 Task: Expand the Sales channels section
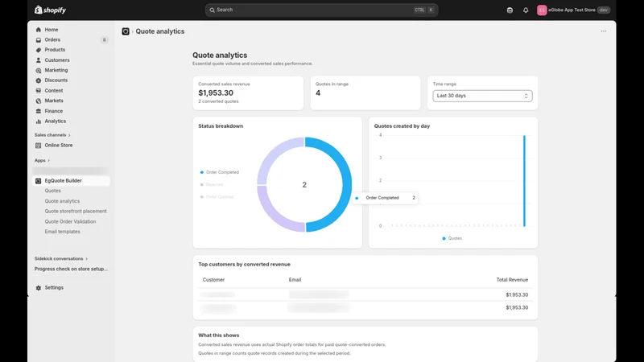pyautogui.click(x=52, y=135)
